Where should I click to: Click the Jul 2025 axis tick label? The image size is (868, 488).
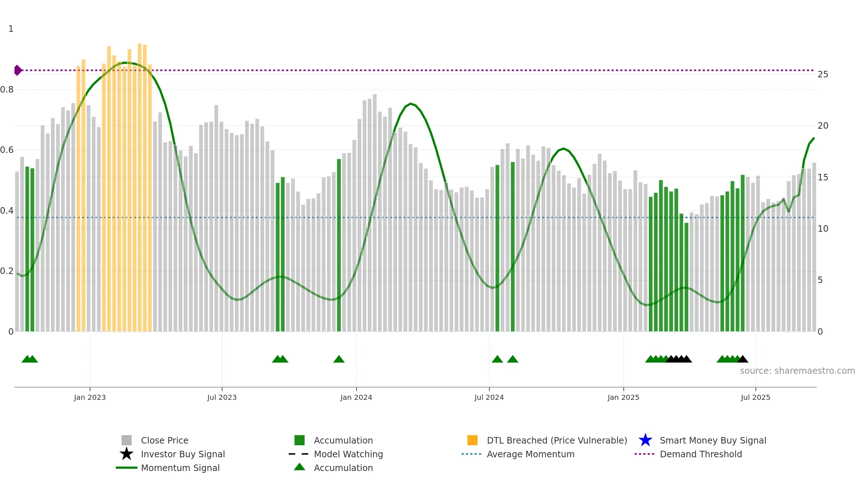[756, 397]
